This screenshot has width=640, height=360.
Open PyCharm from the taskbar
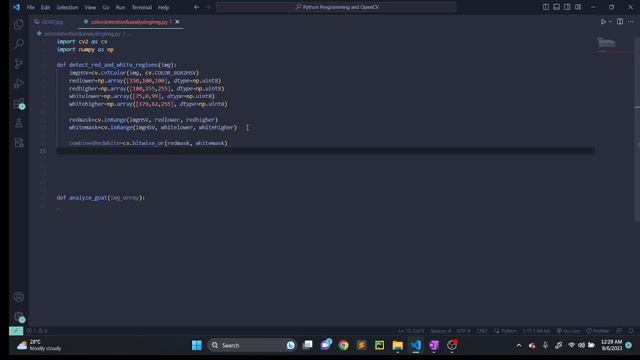(380, 345)
